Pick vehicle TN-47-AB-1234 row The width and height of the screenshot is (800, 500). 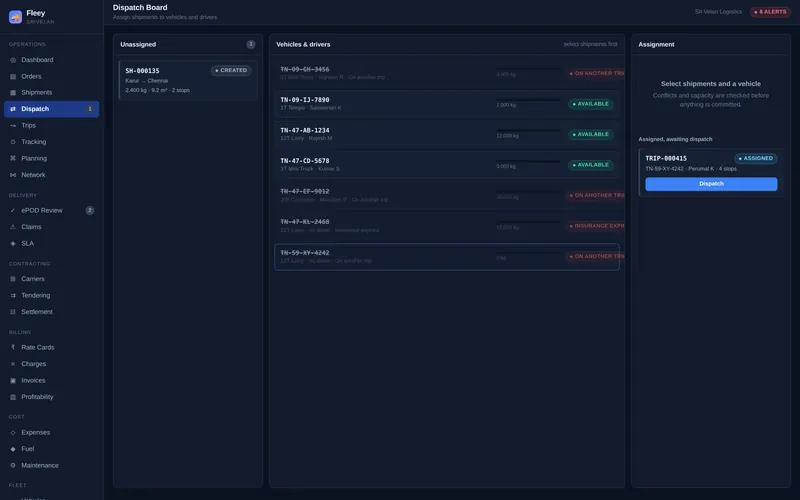pyautogui.click(x=447, y=134)
